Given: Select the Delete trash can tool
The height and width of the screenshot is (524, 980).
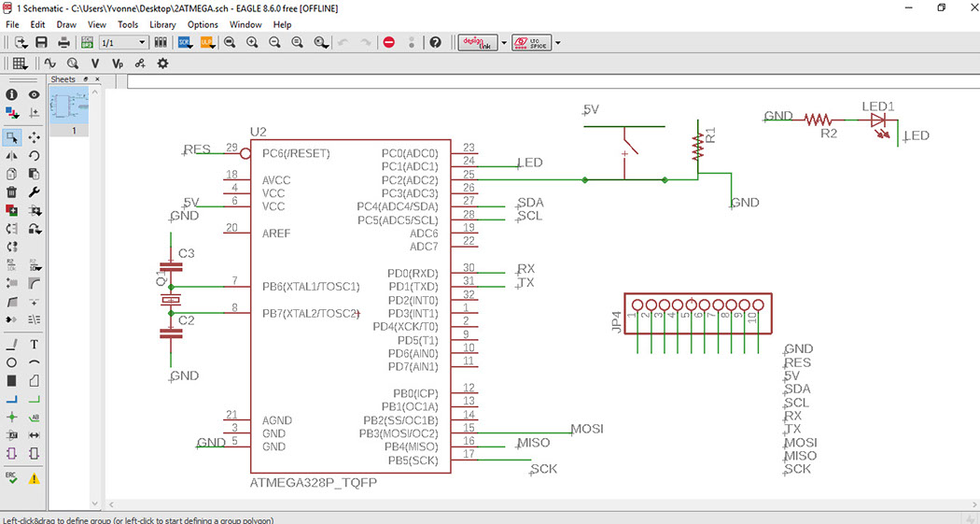Looking at the screenshot, I should tap(11, 192).
